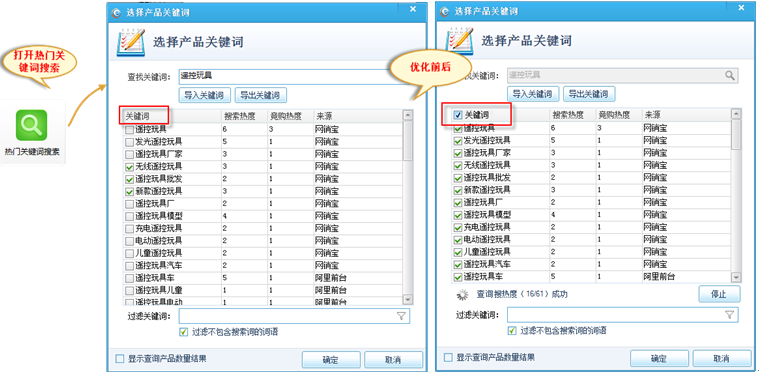This screenshot has height=372, width=759.
Task: Uncheck 新款遥控玩具 checkbox in left window
Action: (129, 192)
